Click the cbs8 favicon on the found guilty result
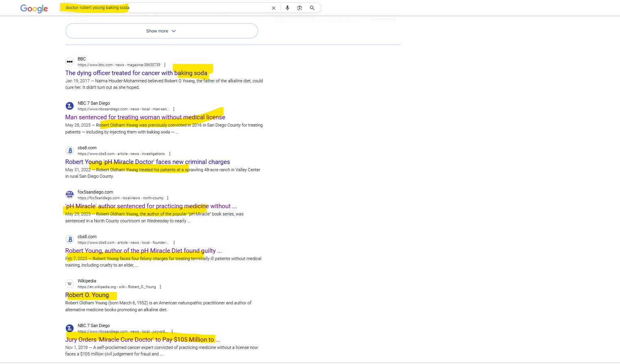Image resolution: width=620 pixels, height=364 pixels. click(69, 239)
